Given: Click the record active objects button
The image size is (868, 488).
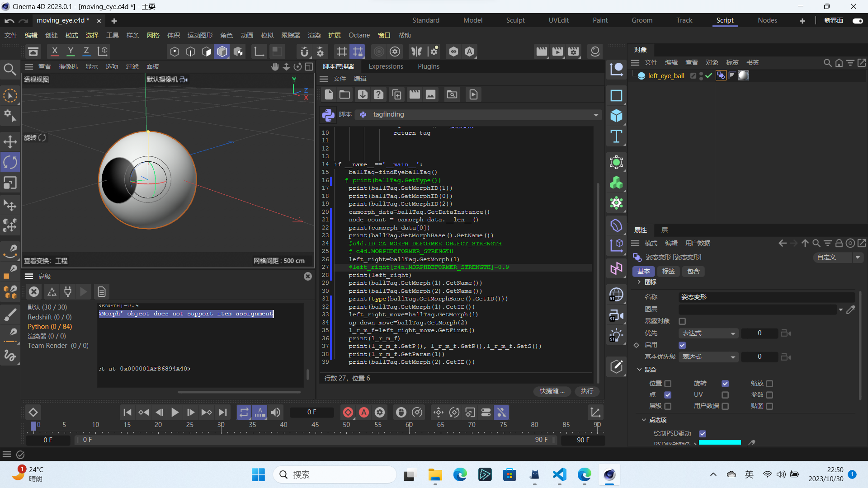Looking at the screenshot, I should 348,412.
